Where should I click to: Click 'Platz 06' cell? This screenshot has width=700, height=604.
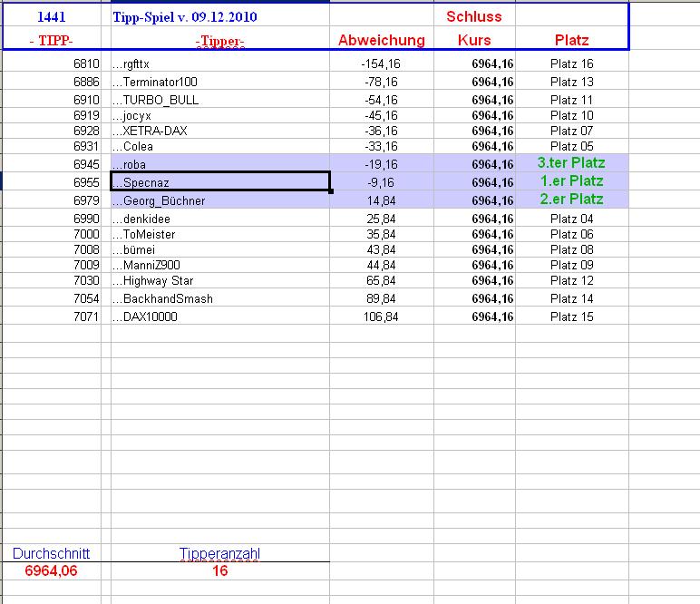(x=572, y=234)
